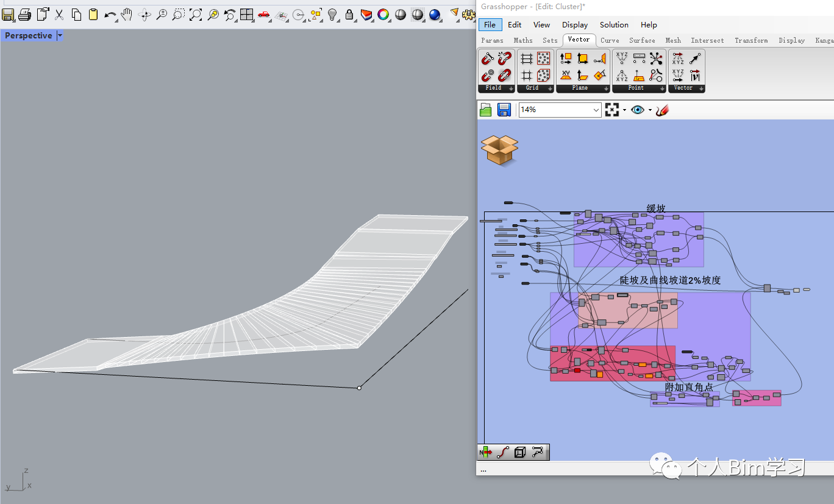Open the color wheel icon
This screenshot has width=834, height=504.
tap(383, 14)
